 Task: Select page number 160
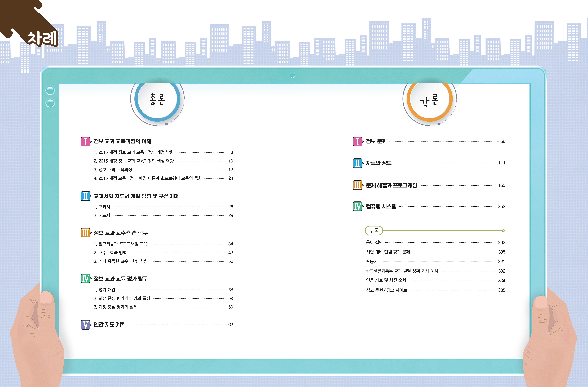pyautogui.click(x=502, y=185)
